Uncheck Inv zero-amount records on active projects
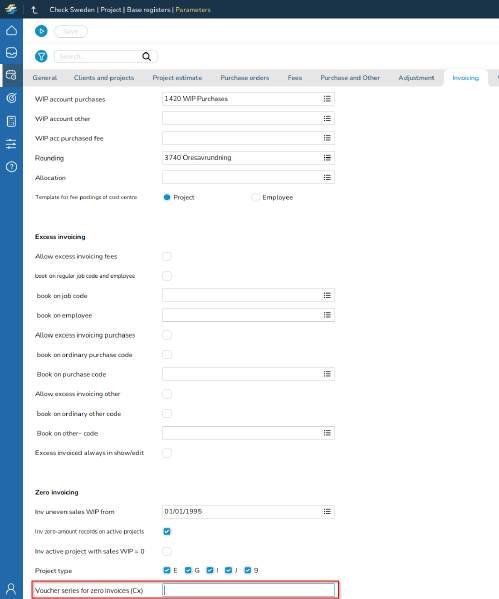This screenshot has height=599, width=499. pyautogui.click(x=167, y=531)
